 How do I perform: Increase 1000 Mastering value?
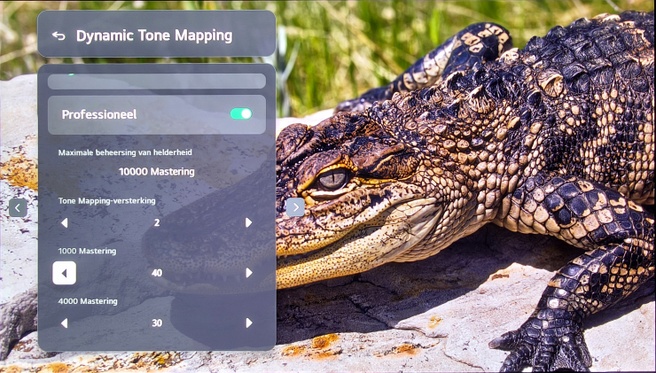[249, 273]
